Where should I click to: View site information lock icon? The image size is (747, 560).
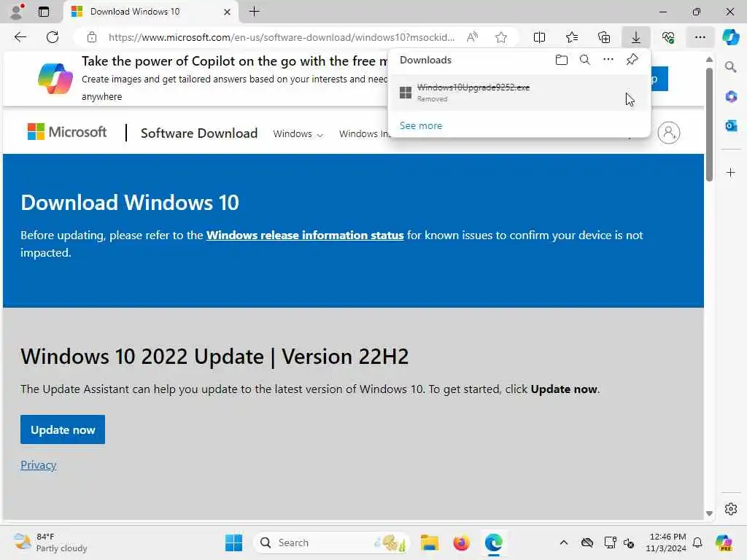(x=92, y=37)
